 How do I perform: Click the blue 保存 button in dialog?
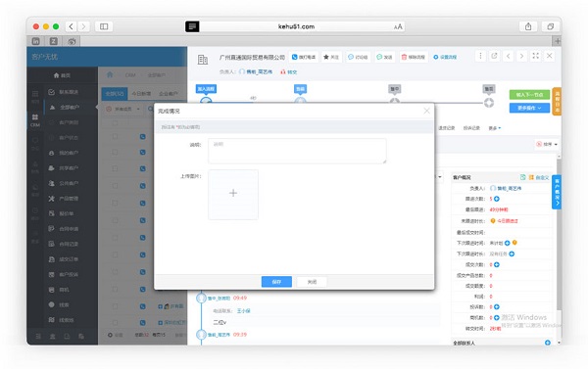coord(276,282)
